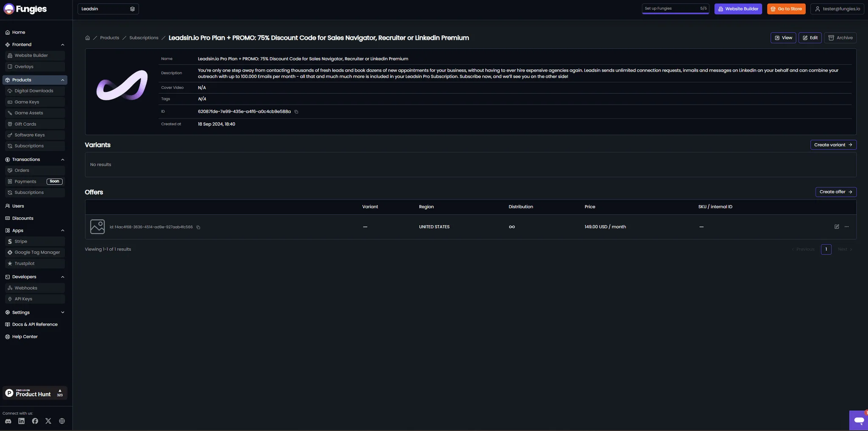The height and width of the screenshot is (431, 868).
Task: Open Webhooks in sidebar
Action: point(35,288)
